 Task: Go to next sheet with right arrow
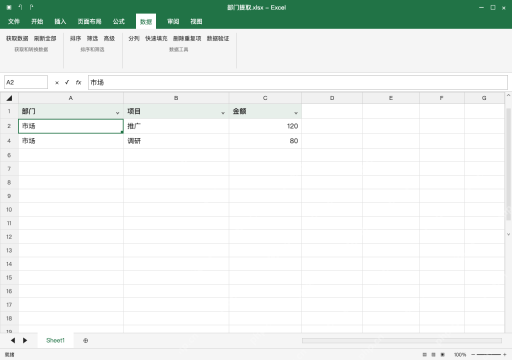pos(25,340)
